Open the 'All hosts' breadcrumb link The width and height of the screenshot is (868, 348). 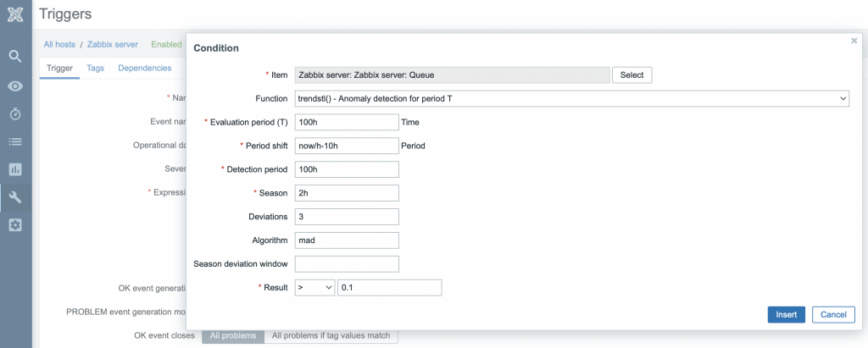pyautogui.click(x=58, y=44)
